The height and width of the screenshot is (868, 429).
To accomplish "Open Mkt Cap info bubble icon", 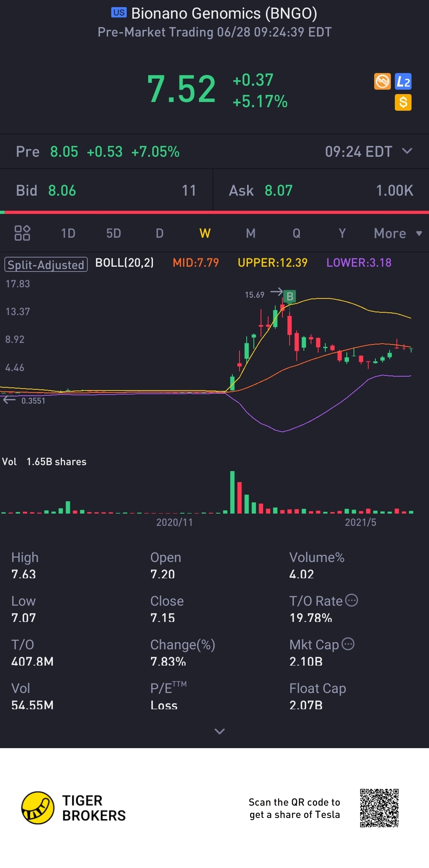I will click(348, 644).
